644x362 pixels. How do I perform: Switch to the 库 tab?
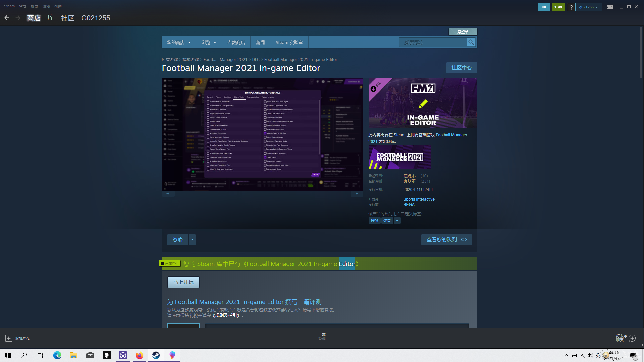click(51, 18)
